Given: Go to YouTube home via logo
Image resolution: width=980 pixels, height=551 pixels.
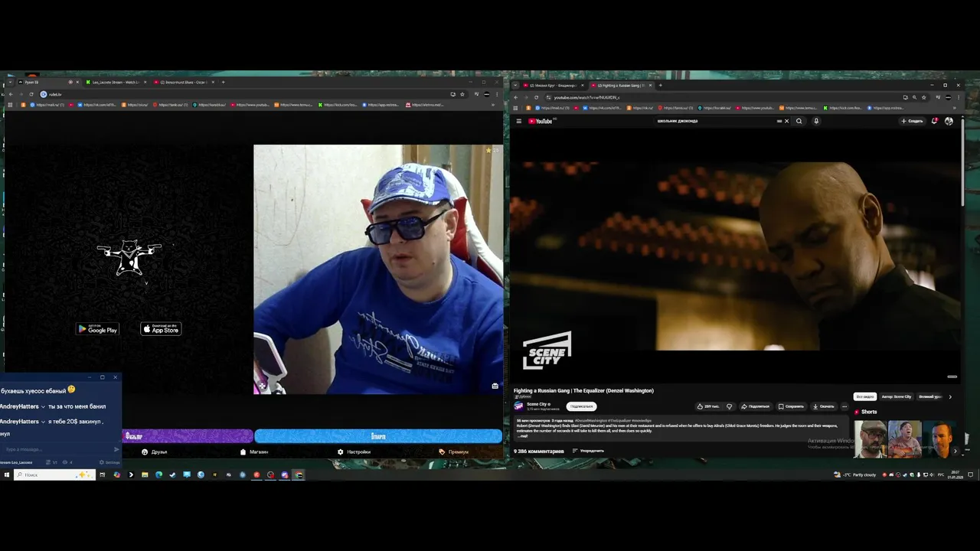Looking at the screenshot, I should click(541, 121).
